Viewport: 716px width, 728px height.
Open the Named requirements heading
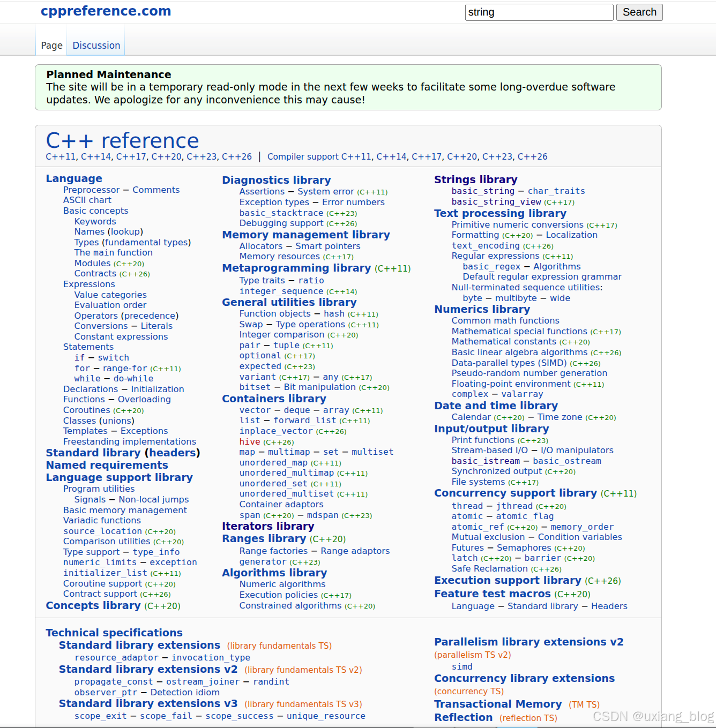coord(107,465)
